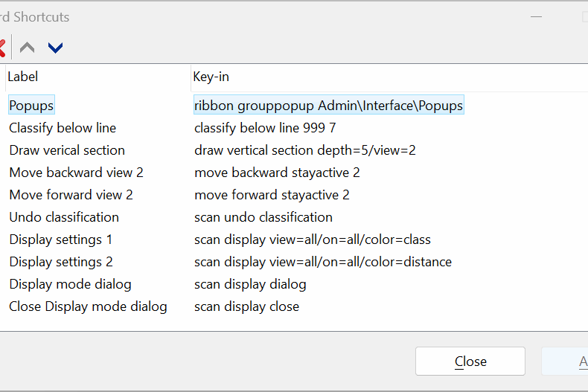This screenshot has height=392, width=588.
Task: Select the Classify below line label
Action: pyautogui.click(x=63, y=128)
